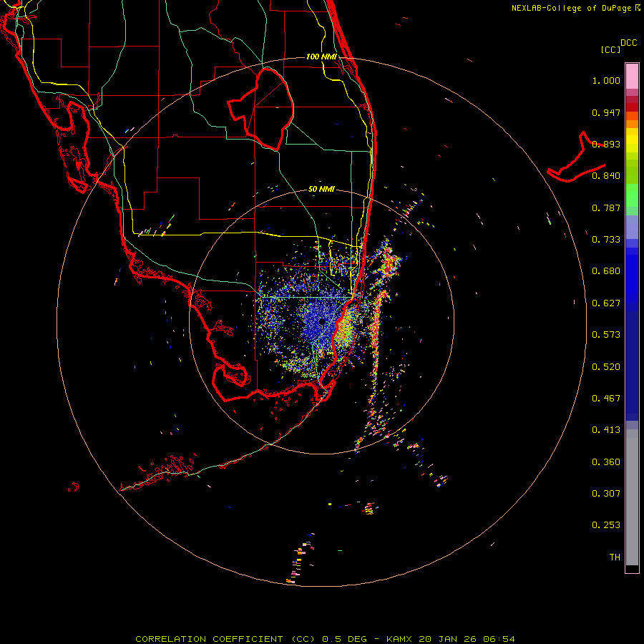Select the 0.893 legend value

(606, 144)
